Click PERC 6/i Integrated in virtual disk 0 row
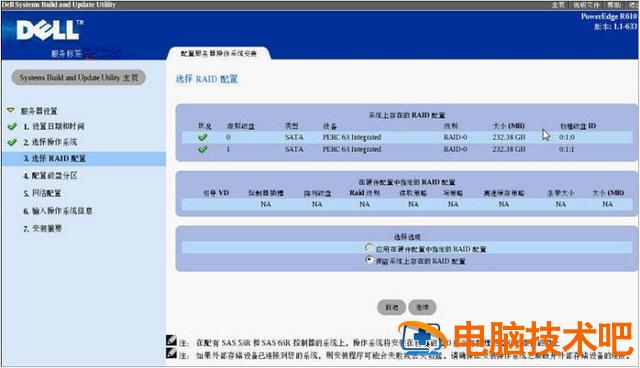640x368 pixels. click(352, 137)
